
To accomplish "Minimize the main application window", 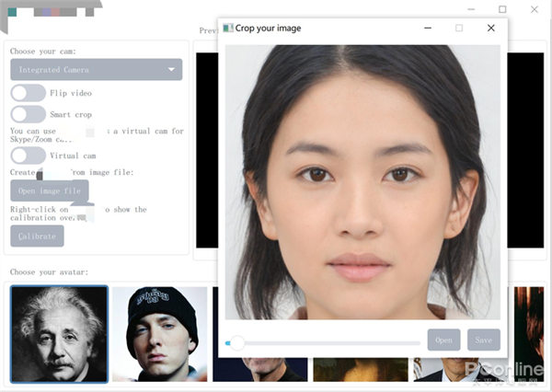I will pyautogui.click(x=471, y=9).
